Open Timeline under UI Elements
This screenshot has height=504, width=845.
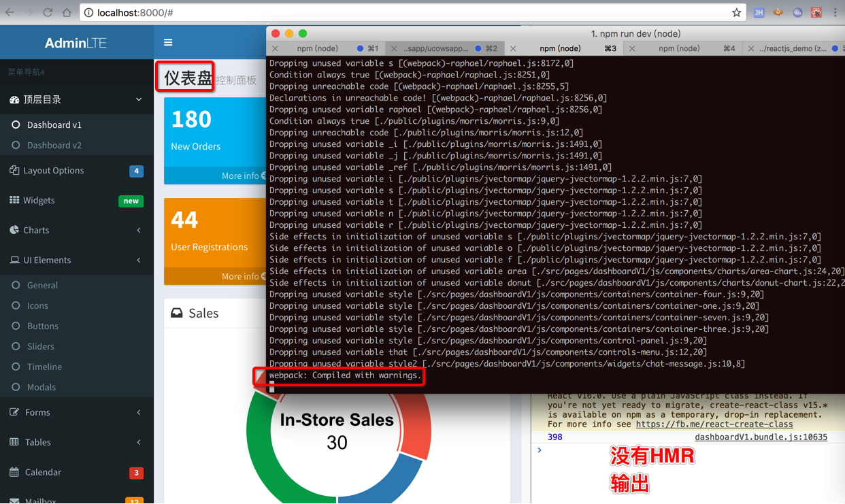(44, 367)
